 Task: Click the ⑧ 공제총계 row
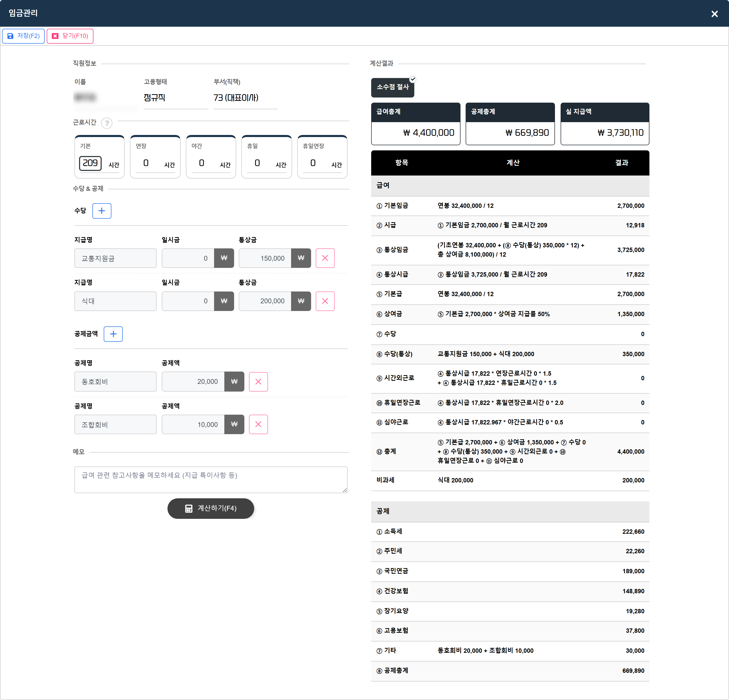pos(510,671)
